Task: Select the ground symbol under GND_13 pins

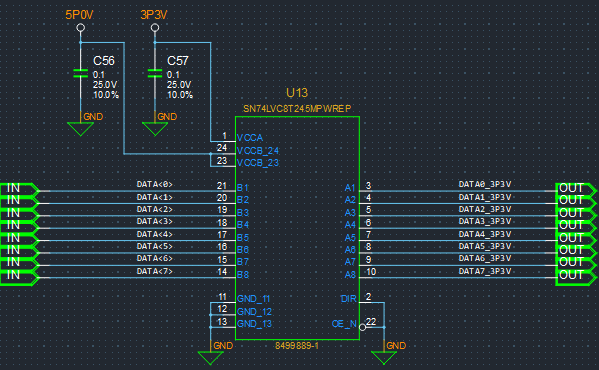Action: click(210, 358)
